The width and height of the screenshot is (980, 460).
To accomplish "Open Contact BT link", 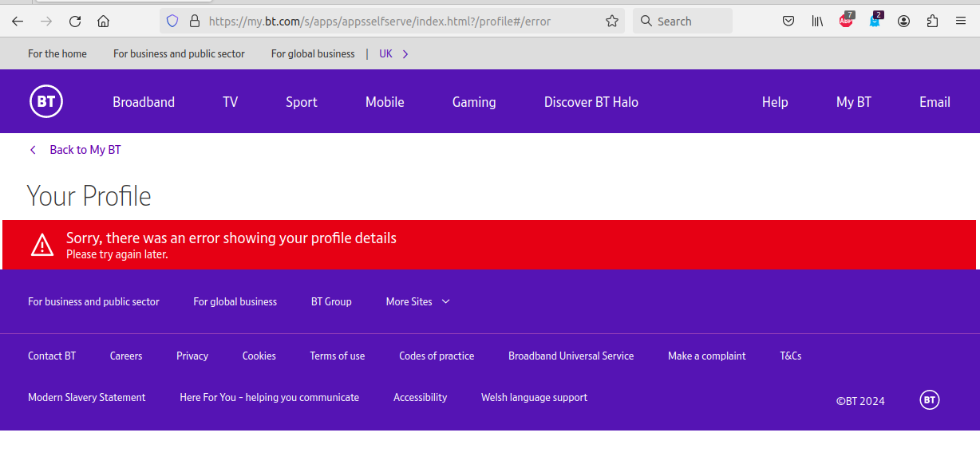I will coord(52,356).
